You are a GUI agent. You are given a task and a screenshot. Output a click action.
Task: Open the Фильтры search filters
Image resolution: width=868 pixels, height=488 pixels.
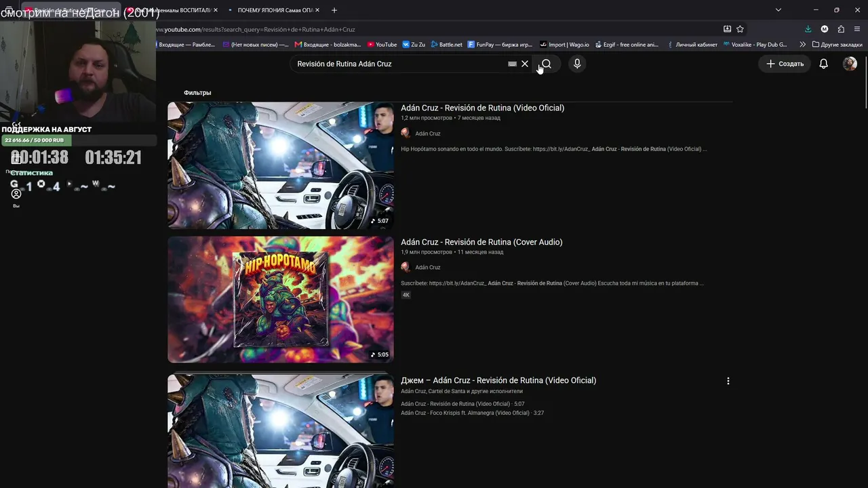(x=197, y=93)
